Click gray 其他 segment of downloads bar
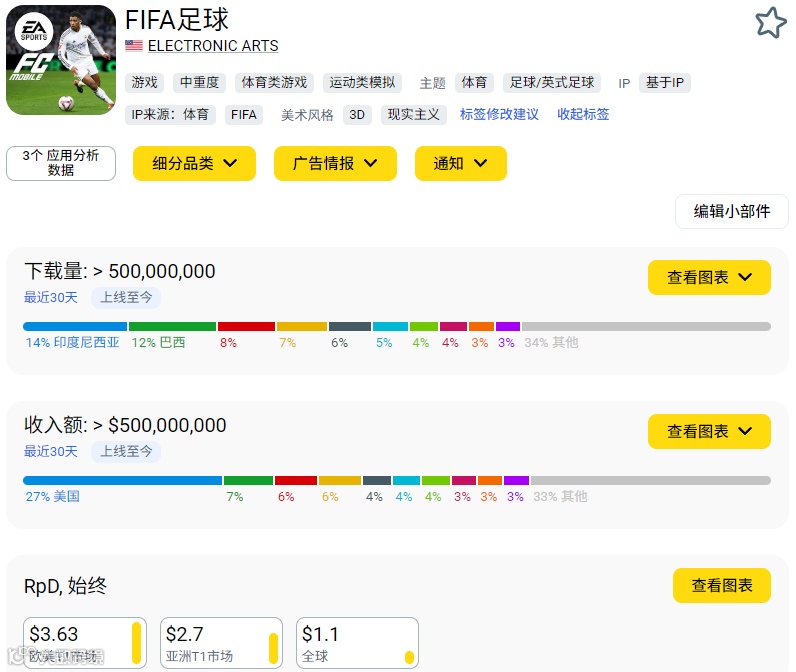 click(646, 326)
